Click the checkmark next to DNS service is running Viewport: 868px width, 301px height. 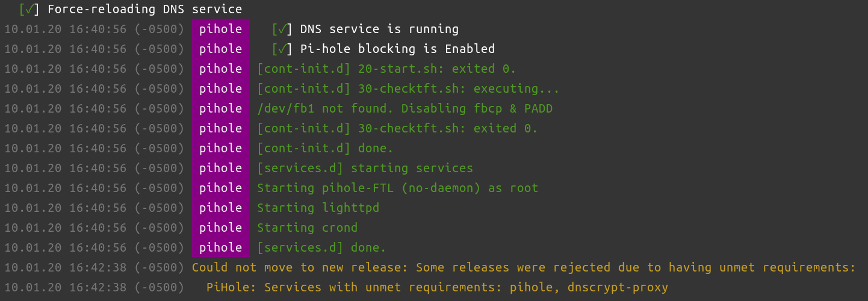[x=282, y=29]
